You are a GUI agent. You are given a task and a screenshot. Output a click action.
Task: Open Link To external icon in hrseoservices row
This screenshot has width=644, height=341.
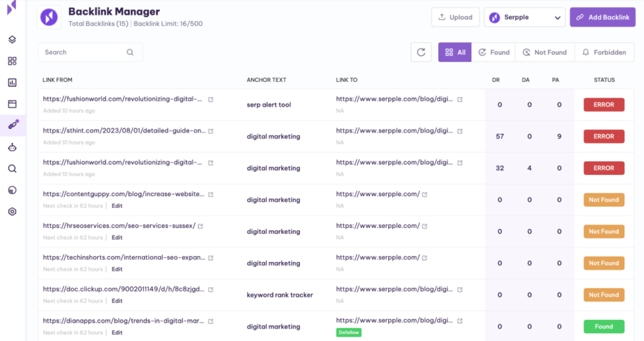pyautogui.click(x=425, y=226)
